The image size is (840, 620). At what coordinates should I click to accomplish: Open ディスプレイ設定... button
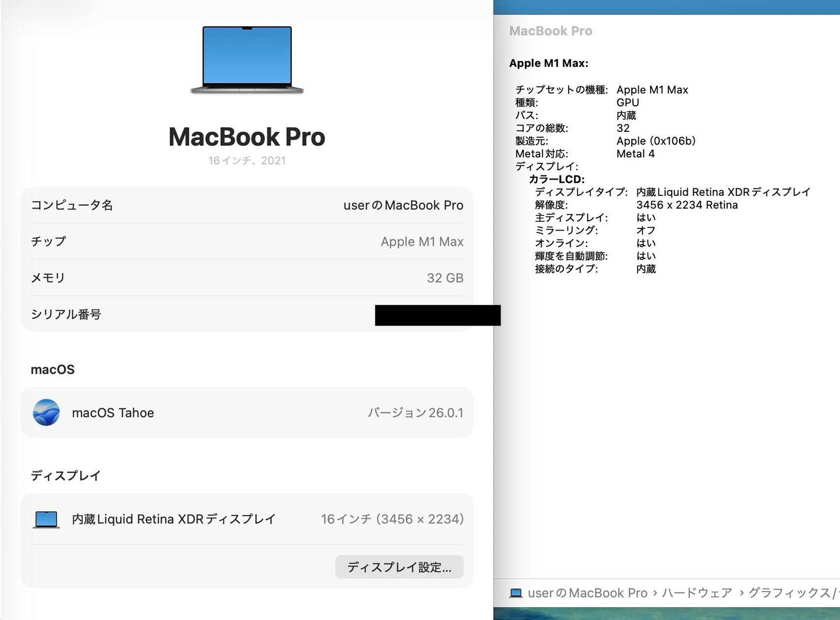pyautogui.click(x=399, y=567)
